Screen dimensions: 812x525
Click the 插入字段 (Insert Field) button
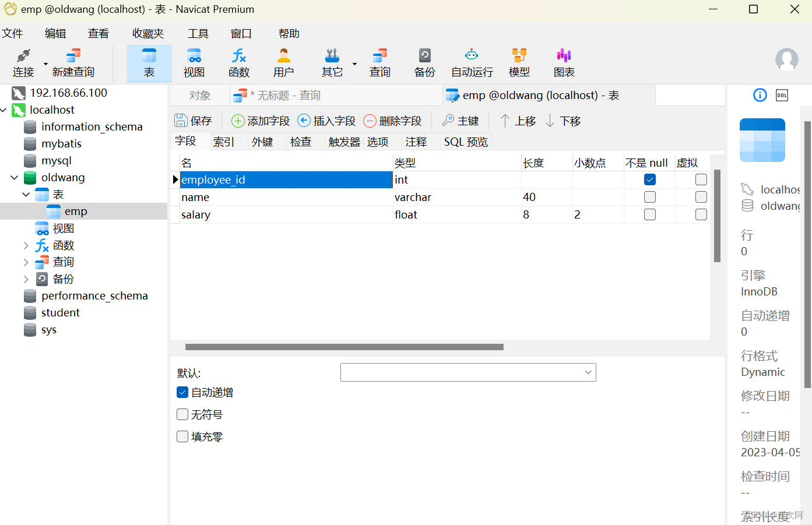coord(326,121)
